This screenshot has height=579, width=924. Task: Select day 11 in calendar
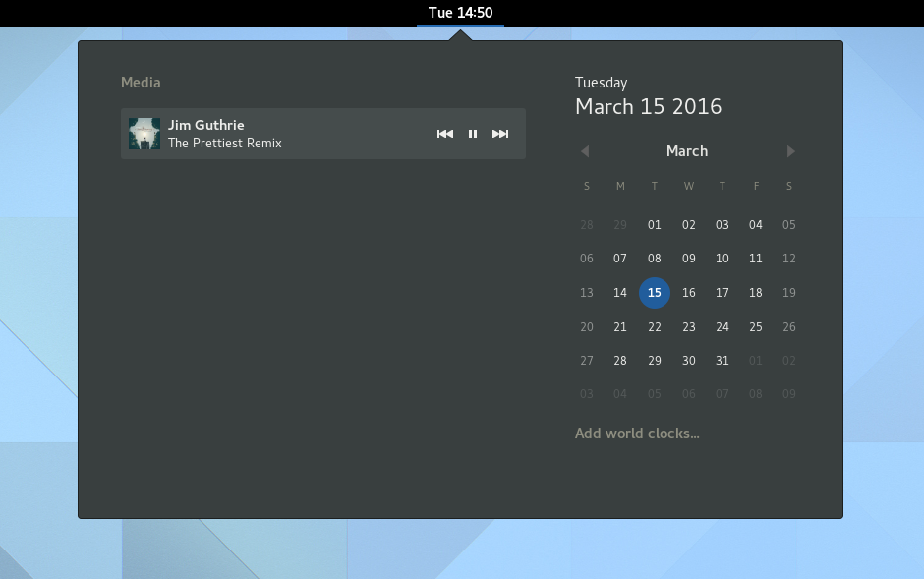pos(756,259)
